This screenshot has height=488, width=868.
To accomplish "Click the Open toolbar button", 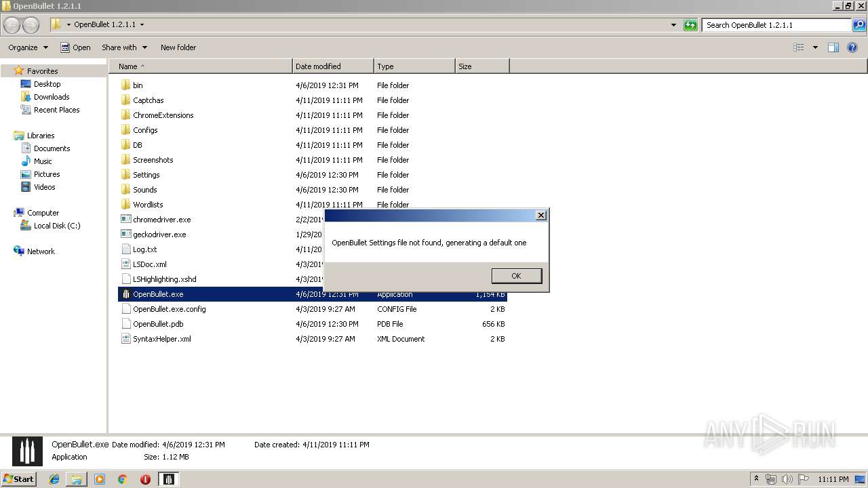I will [x=75, y=47].
